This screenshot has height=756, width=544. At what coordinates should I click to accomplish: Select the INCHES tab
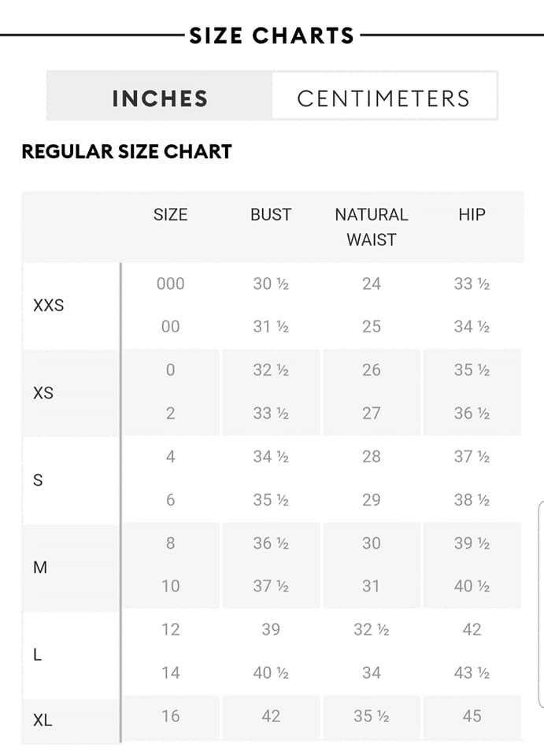(x=160, y=98)
